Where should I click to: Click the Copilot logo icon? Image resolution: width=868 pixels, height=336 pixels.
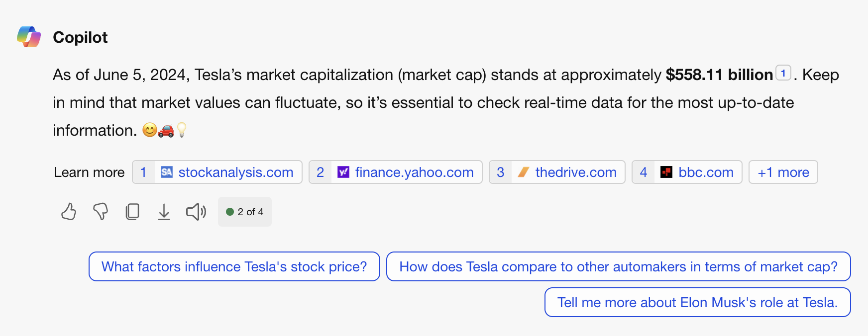pyautogui.click(x=29, y=37)
